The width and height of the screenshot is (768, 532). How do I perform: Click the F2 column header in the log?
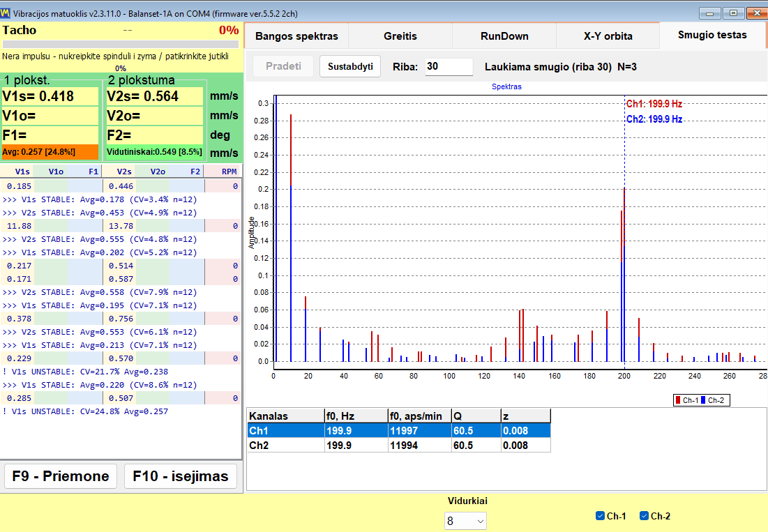[187, 172]
